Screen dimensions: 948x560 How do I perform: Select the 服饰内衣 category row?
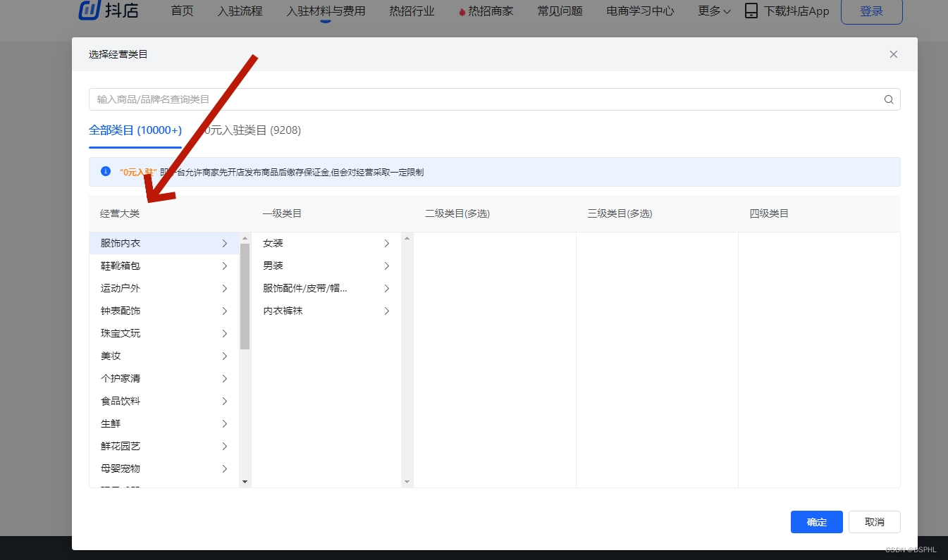[164, 243]
